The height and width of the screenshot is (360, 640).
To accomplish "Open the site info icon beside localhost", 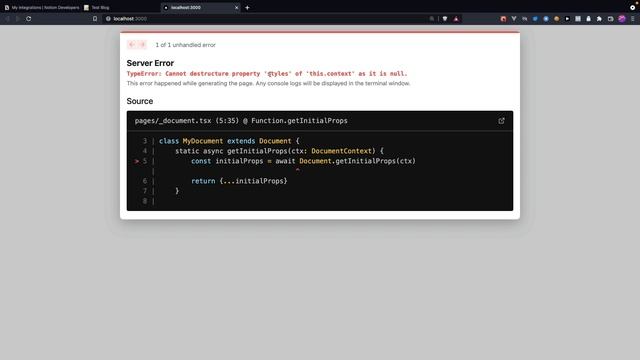I will click(x=108, y=19).
